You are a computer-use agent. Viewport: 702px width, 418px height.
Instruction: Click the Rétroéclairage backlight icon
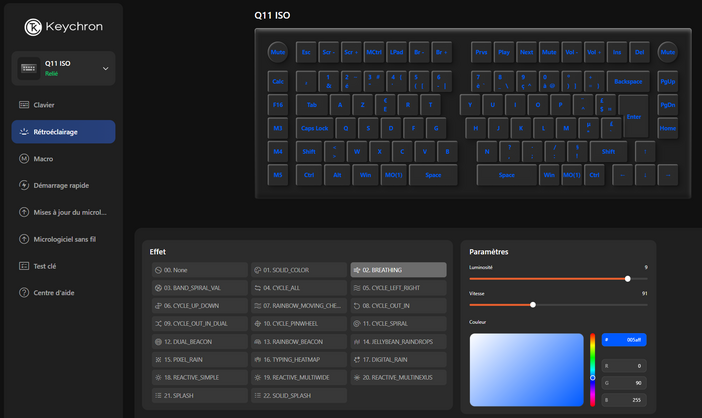point(24,132)
